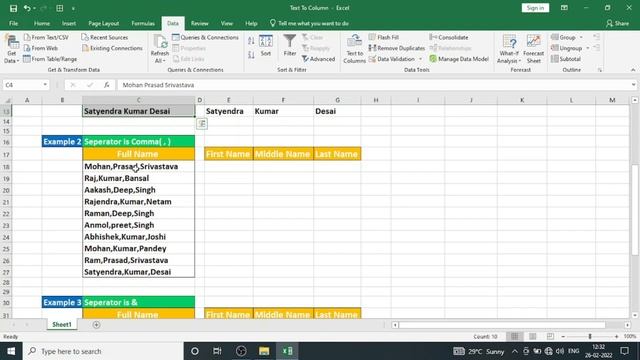Open File Explorer from taskbar
The width and height of the screenshot is (640, 360).
264,351
